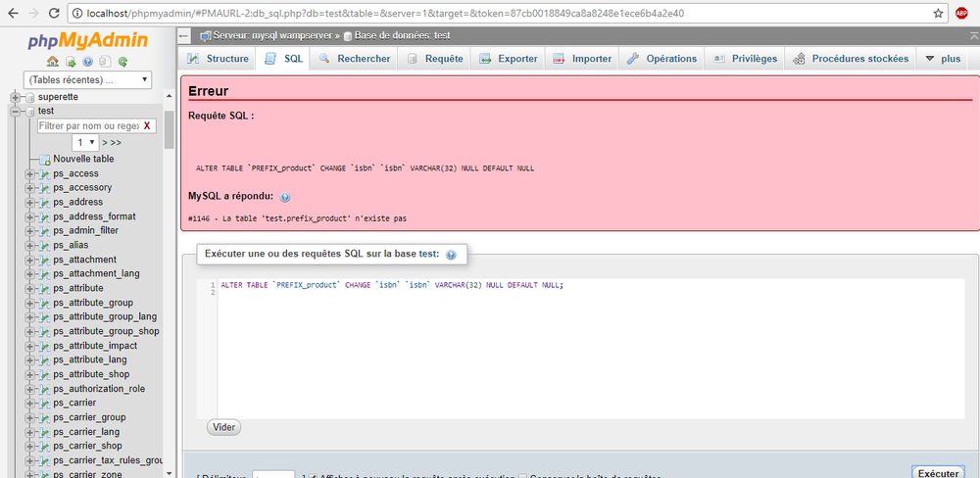Click the logout door icon under the logo
The height and width of the screenshot is (478, 980).
71,62
